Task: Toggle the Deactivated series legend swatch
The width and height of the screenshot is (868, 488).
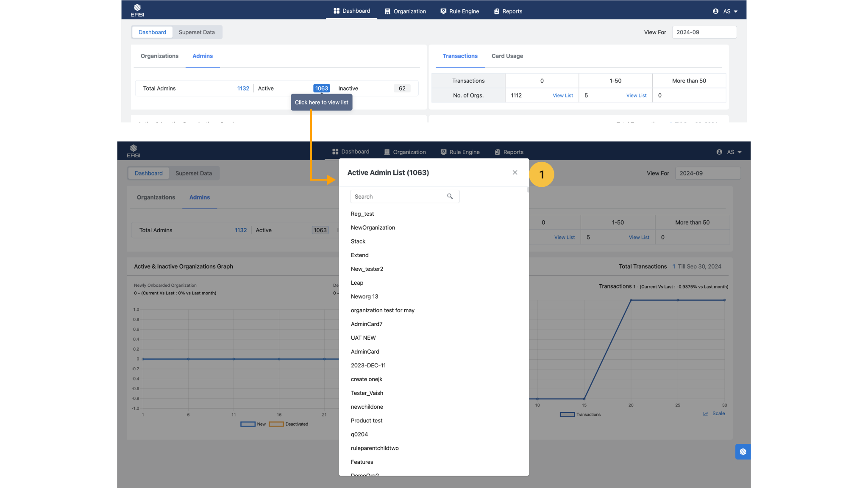Action: click(276, 424)
